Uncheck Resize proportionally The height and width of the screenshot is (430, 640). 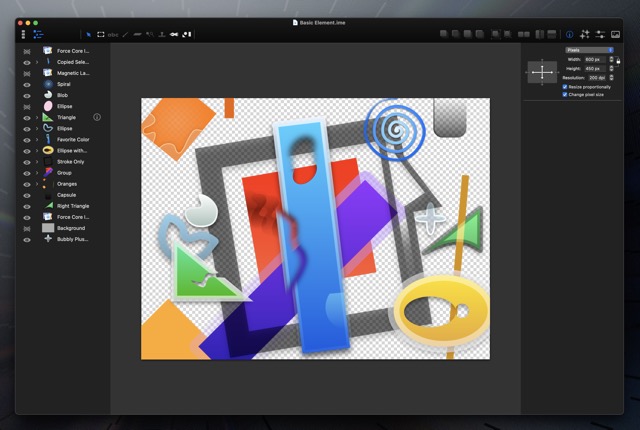[x=565, y=86]
